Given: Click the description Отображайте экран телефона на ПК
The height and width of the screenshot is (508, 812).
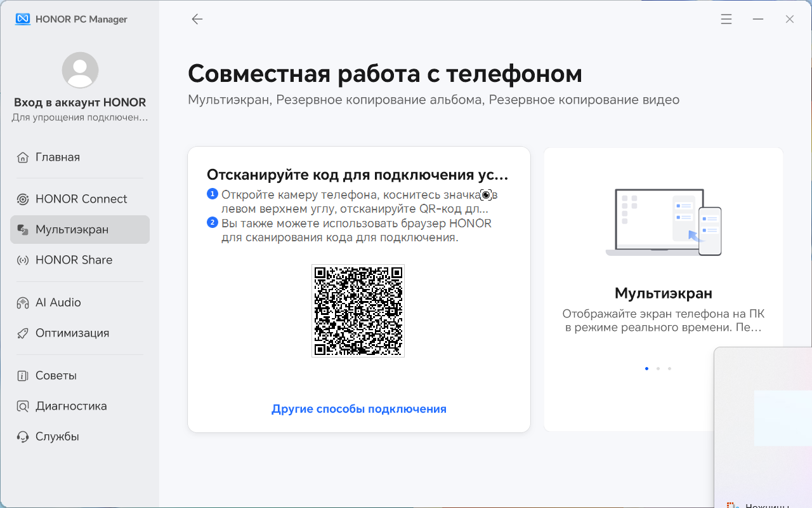Looking at the screenshot, I should (664, 321).
